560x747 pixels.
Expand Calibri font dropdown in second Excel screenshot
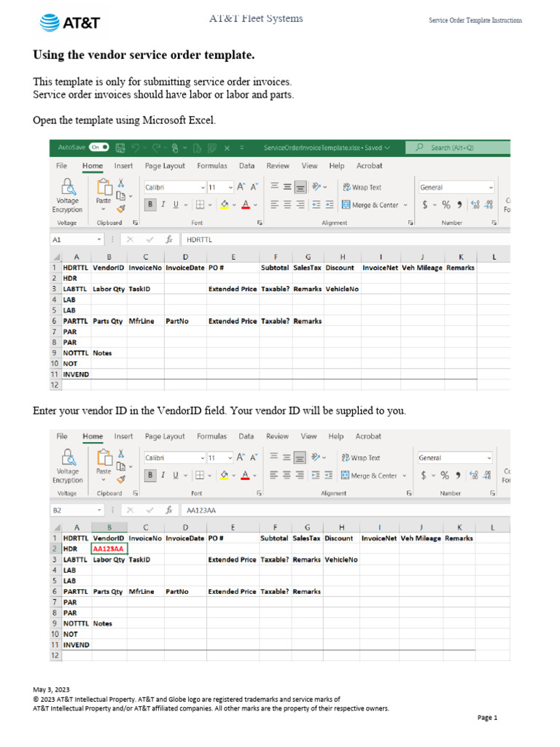pyautogui.click(x=202, y=458)
